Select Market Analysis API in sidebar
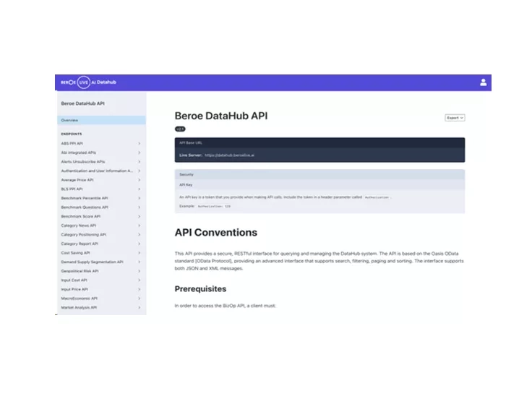This screenshot has width=532, height=399. (x=79, y=307)
